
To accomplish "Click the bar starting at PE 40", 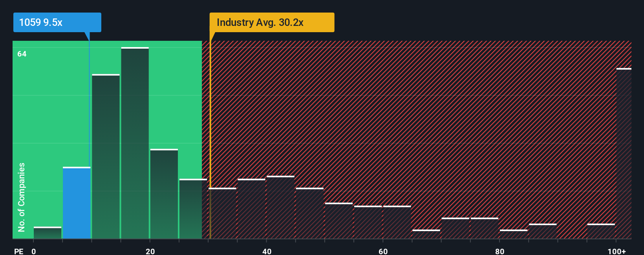I will point(280,207).
